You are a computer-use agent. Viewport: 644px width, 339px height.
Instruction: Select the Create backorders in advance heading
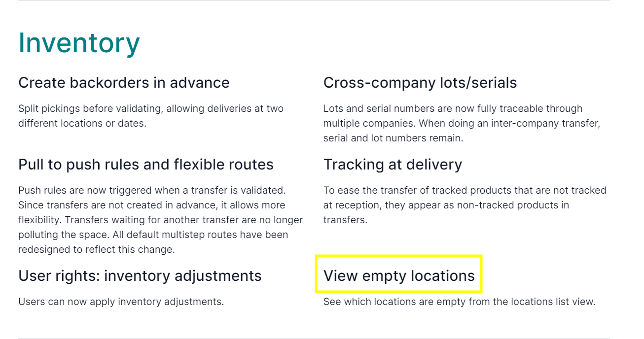click(x=124, y=83)
